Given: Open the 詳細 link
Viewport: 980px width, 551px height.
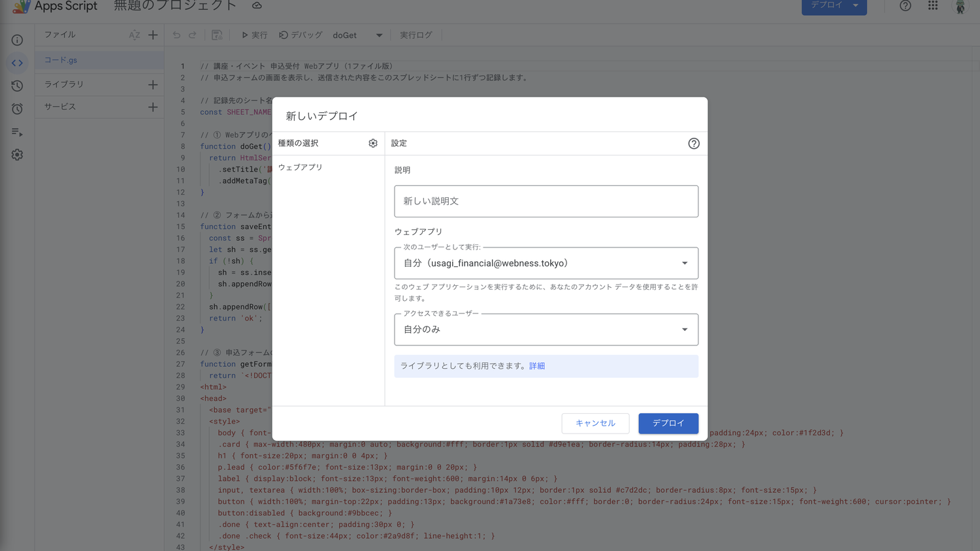Looking at the screenshot, I should click(x=537, y=366).
